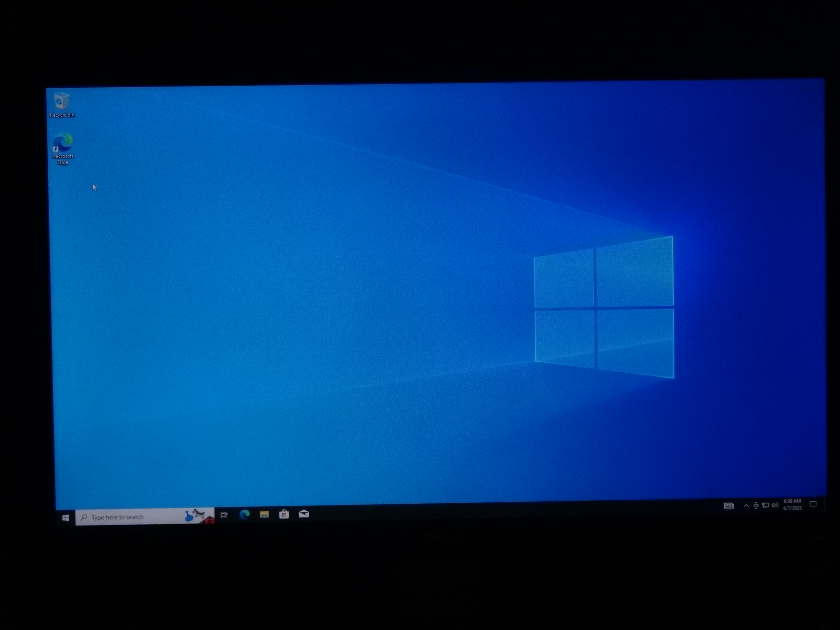This screenshot has height=630, width=840.
Task: Open the Action Center notifications icon
Action: coord(813,504)
